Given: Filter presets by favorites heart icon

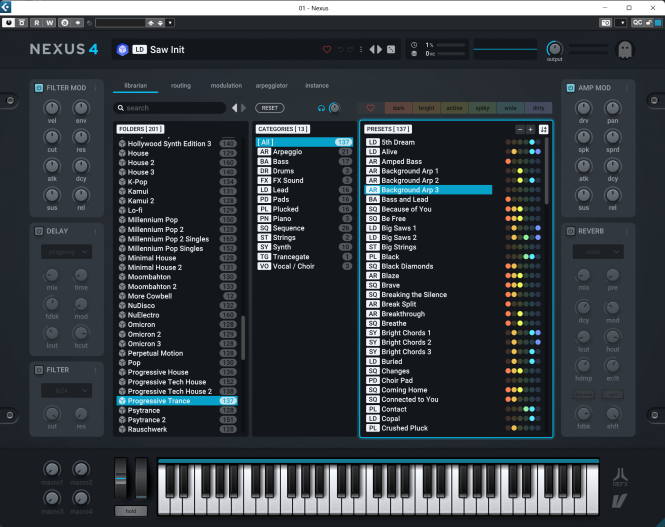Looking at the screenshot, I should (x=370, y=108).
